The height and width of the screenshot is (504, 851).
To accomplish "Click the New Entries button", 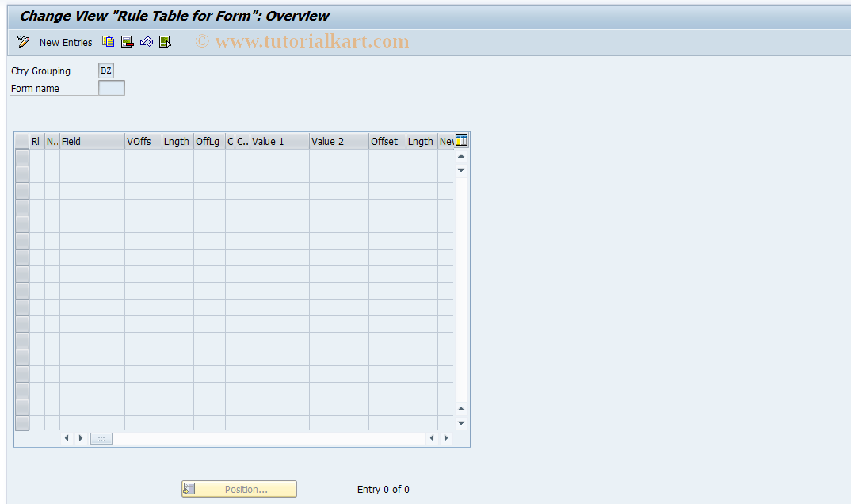I will coord(66,42).
